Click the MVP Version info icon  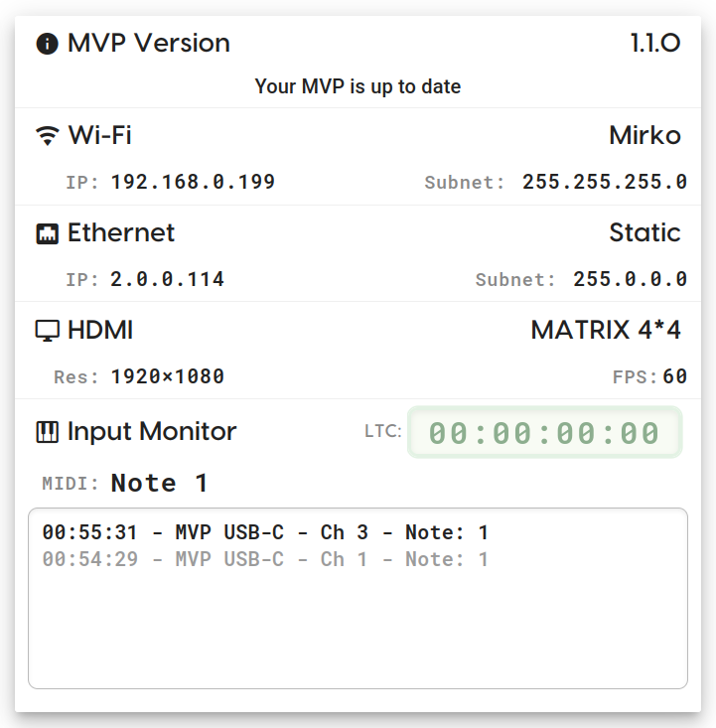click(47, 45)
